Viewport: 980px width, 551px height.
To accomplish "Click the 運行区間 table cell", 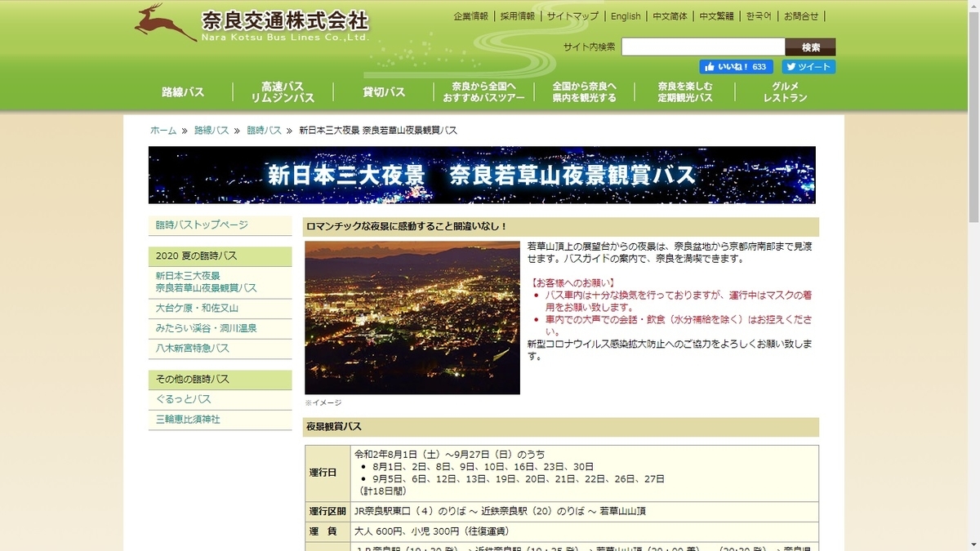I will (328, 512).
